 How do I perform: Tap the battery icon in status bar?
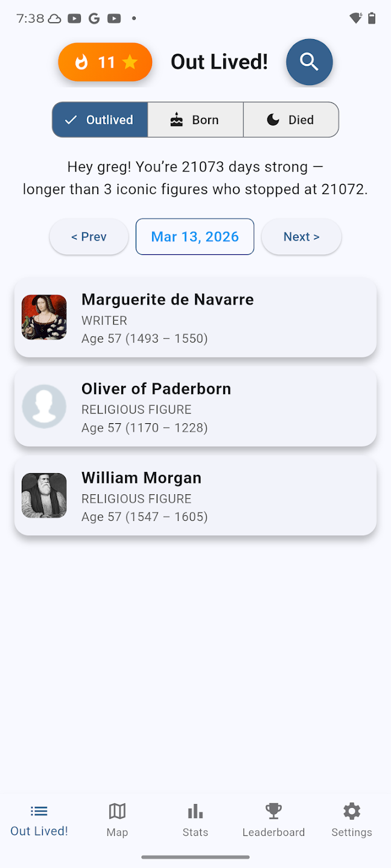pos(372,18)
